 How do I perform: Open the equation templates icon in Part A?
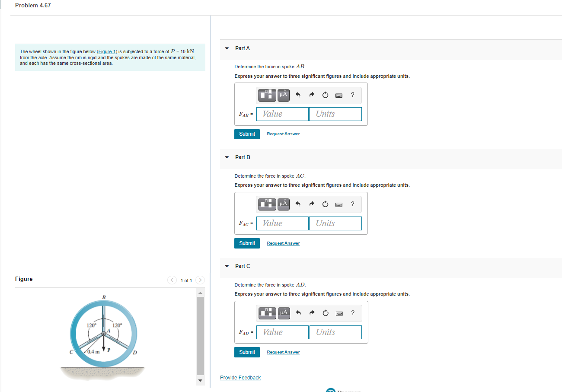267,95
